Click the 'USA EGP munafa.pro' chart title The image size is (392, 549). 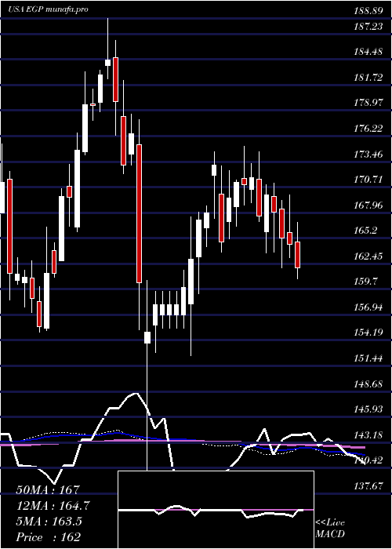point(49,9)
